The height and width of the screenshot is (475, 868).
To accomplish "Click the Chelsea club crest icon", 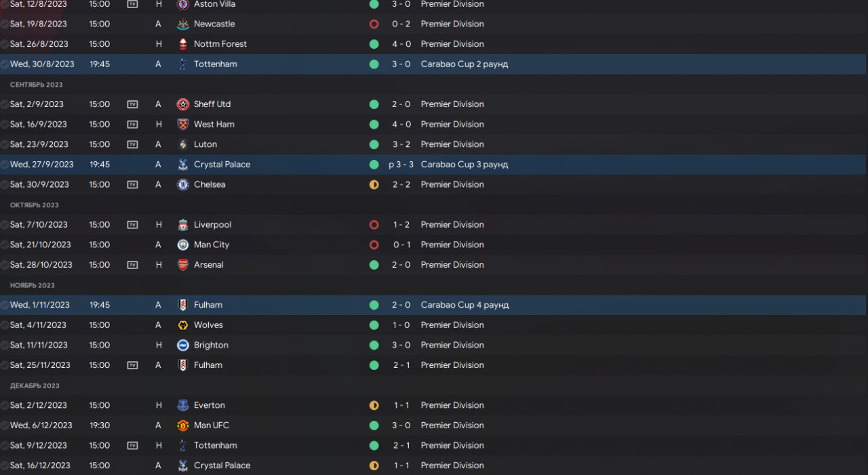I will [182, 184].
